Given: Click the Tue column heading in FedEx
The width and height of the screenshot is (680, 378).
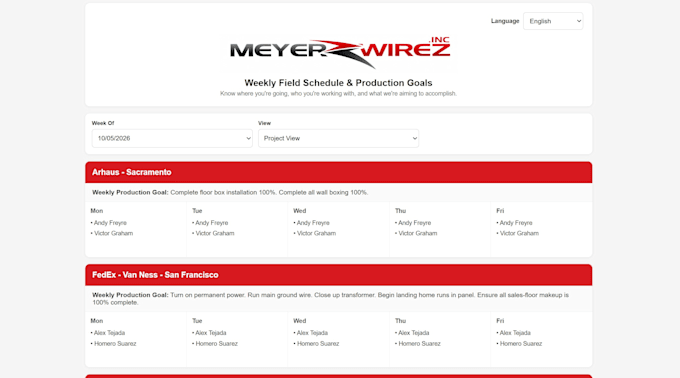Looking at the screenshot, I should 197,321.
